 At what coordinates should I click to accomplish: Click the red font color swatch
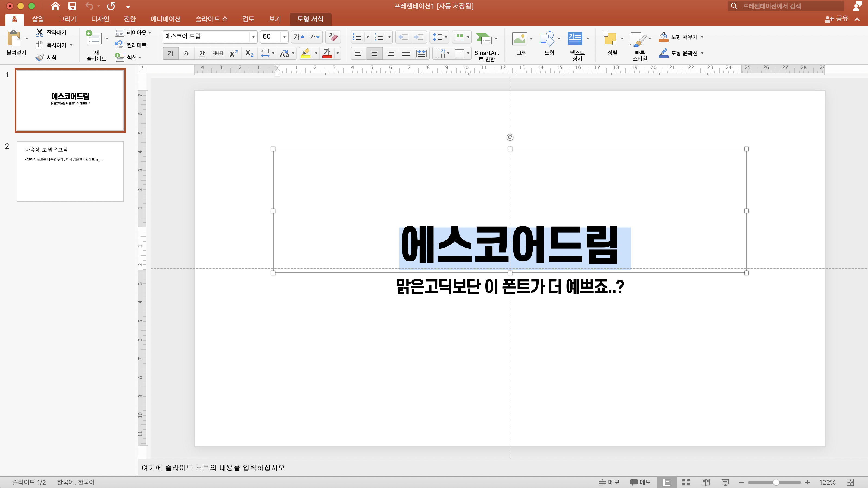point(327,53)
